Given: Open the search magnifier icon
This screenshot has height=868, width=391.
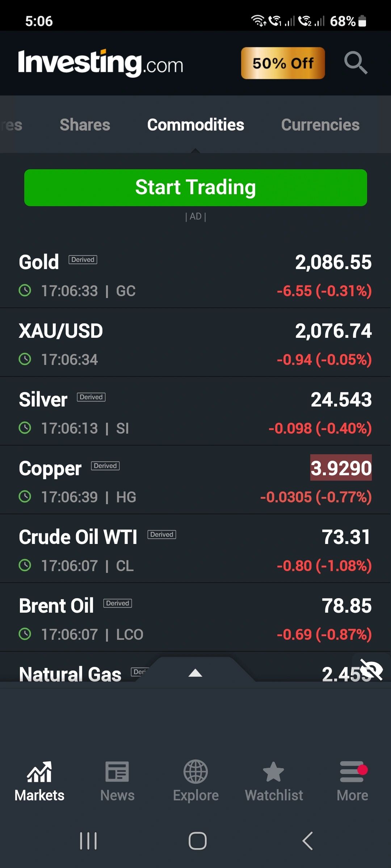Looking at the screenshot, I should tap(356, 63).
